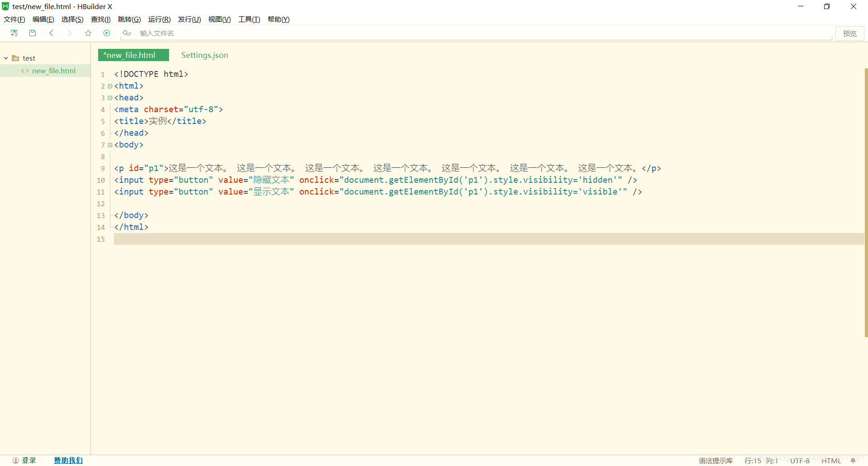868x466 pixels.
Task: Collapse the html element fold marker on line 2
Action: tap(109, 86)
